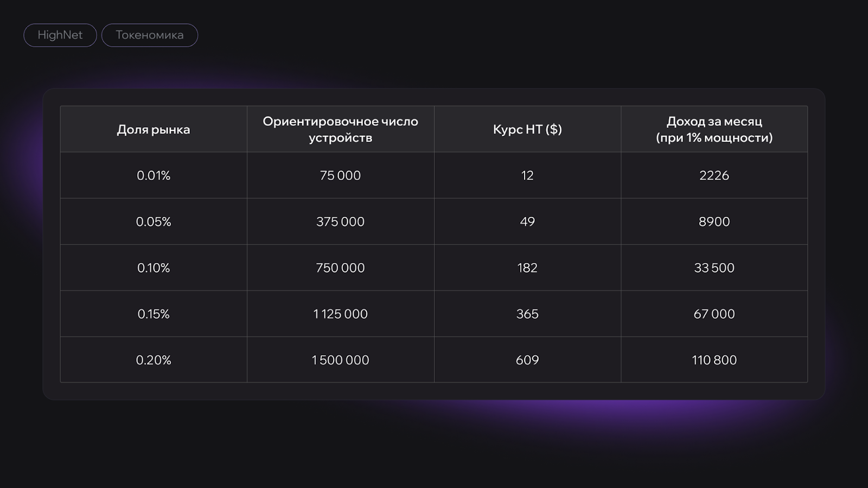Viewport: 868px width, 488px height.
Task: Select the HT rate cell showing 182
Action: pyautogui.click(x=527, y=268)
